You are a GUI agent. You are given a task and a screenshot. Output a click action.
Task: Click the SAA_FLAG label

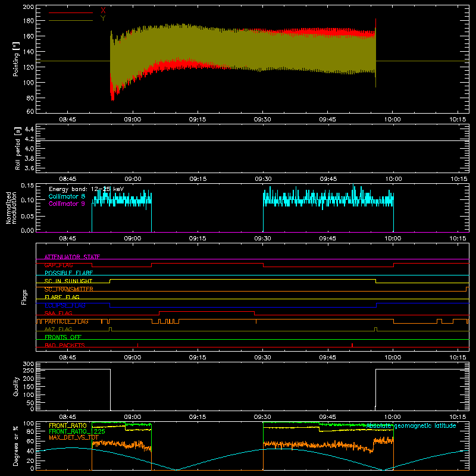(58, 313)
